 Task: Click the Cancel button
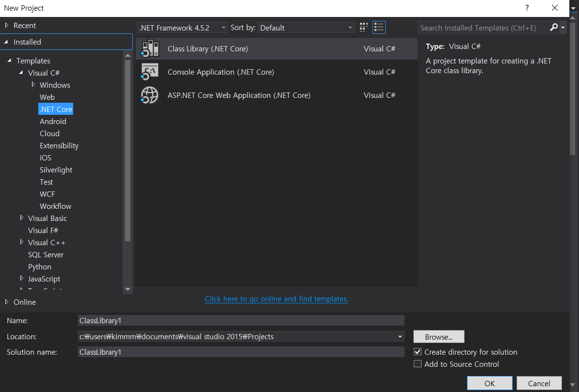[x=539, y=383]
